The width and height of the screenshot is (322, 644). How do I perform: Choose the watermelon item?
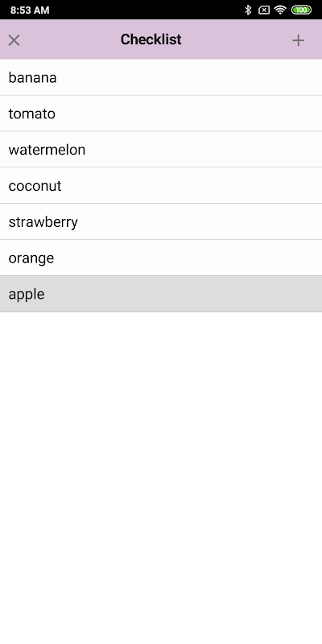(161, 150)
